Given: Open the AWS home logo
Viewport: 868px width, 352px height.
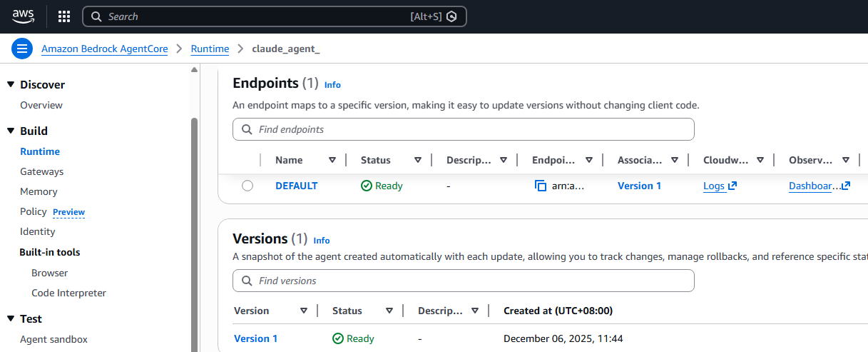Looking at the screenshot, I should pos(23,16).
